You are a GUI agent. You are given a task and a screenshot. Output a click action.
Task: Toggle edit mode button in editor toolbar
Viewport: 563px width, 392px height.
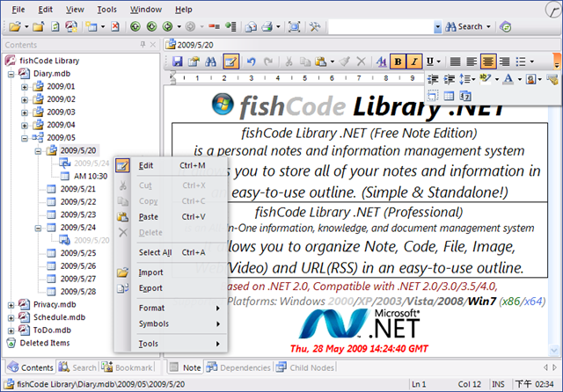(230, 62)
